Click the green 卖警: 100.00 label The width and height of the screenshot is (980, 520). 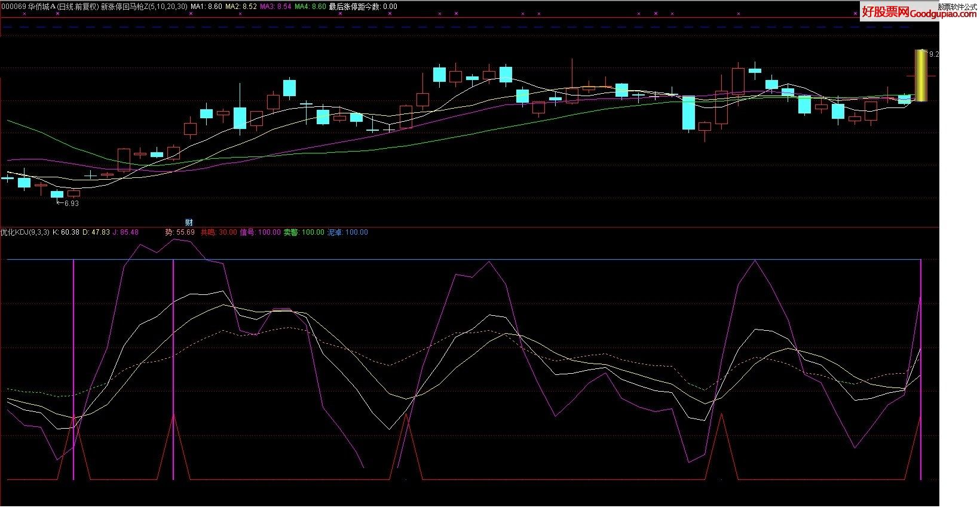click(x=304, y=232)
